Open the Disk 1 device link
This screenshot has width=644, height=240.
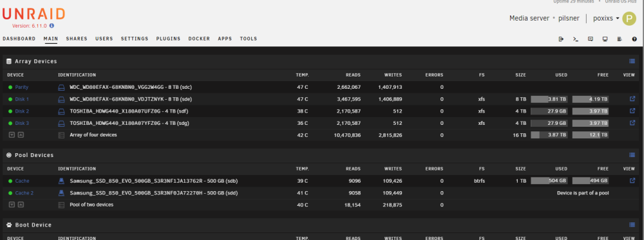point(22,99)
